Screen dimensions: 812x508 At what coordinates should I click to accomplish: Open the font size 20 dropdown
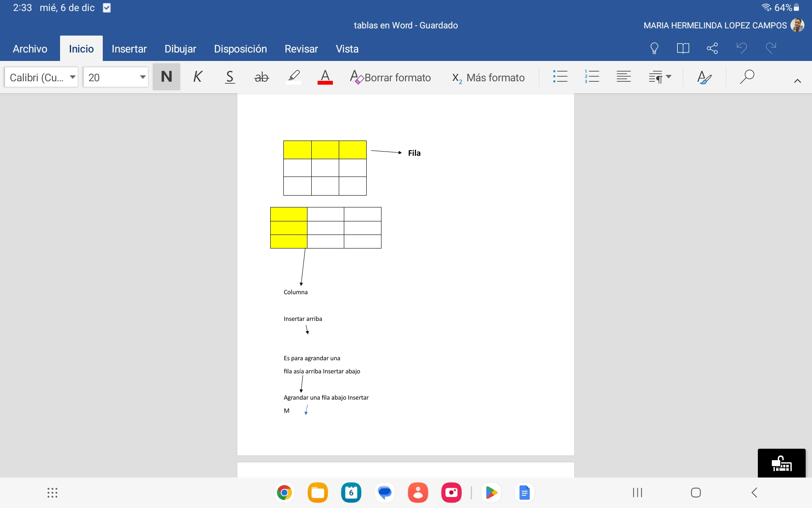click(x=143, y=77)
